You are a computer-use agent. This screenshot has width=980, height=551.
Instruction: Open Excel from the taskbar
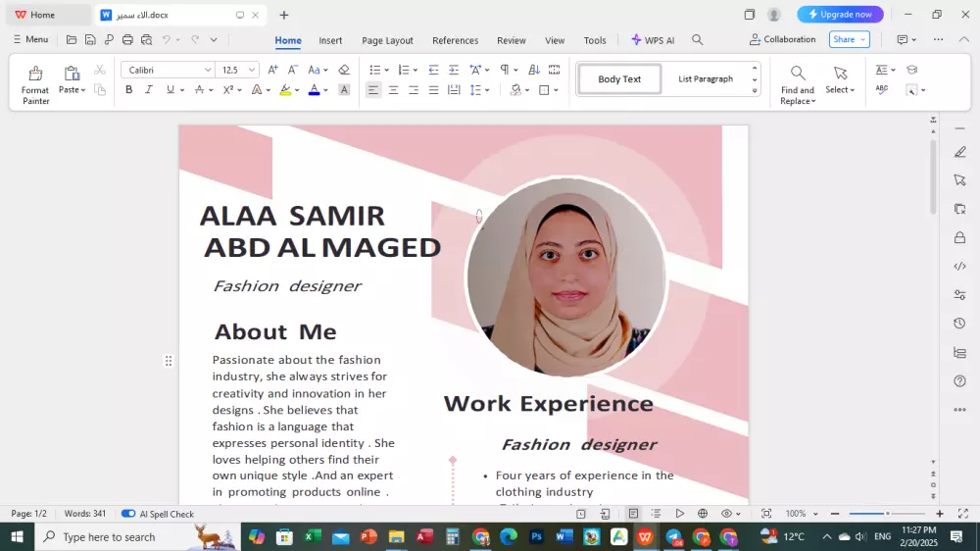pyautogui.click(x=313, y=536)
